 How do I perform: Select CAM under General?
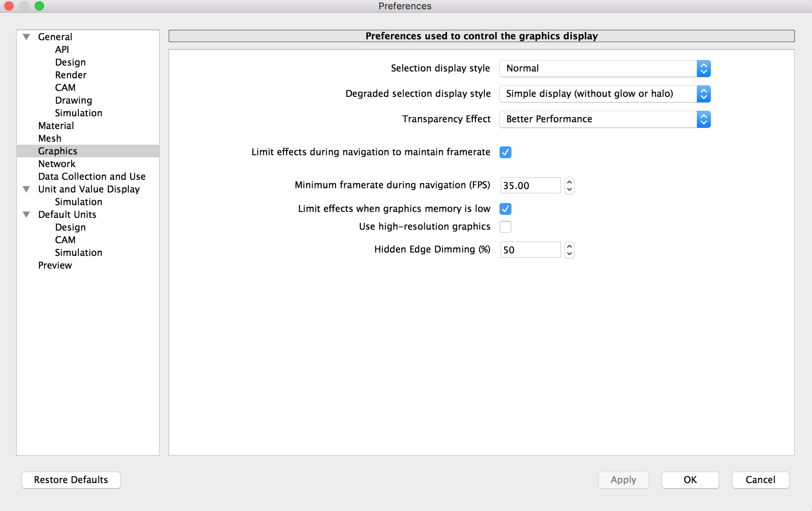65,88
